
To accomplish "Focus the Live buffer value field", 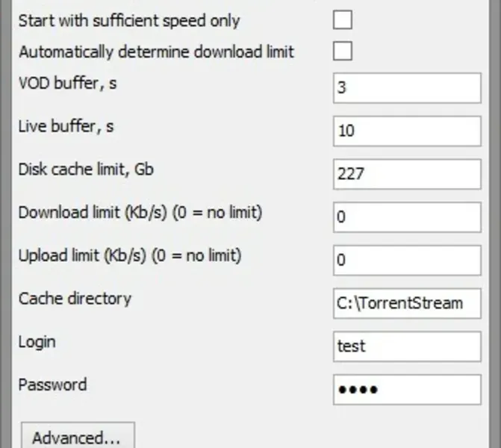I will (x=407, y=131).
